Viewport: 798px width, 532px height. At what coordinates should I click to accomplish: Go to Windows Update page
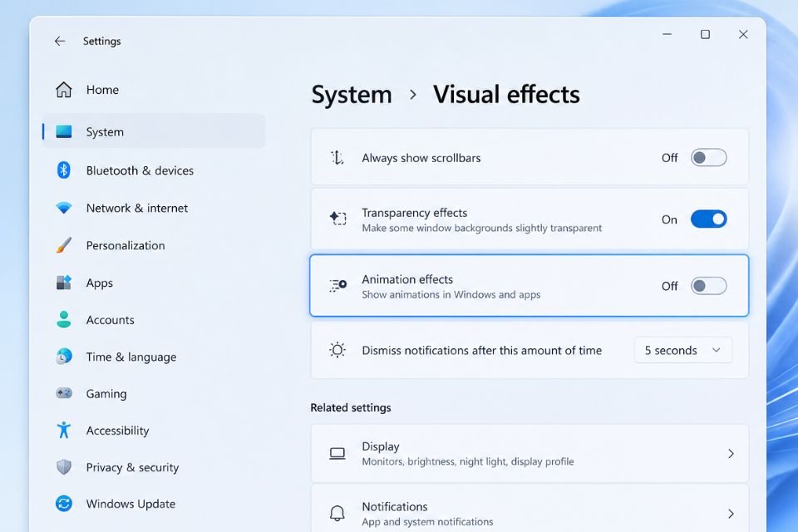click(154, 504)
